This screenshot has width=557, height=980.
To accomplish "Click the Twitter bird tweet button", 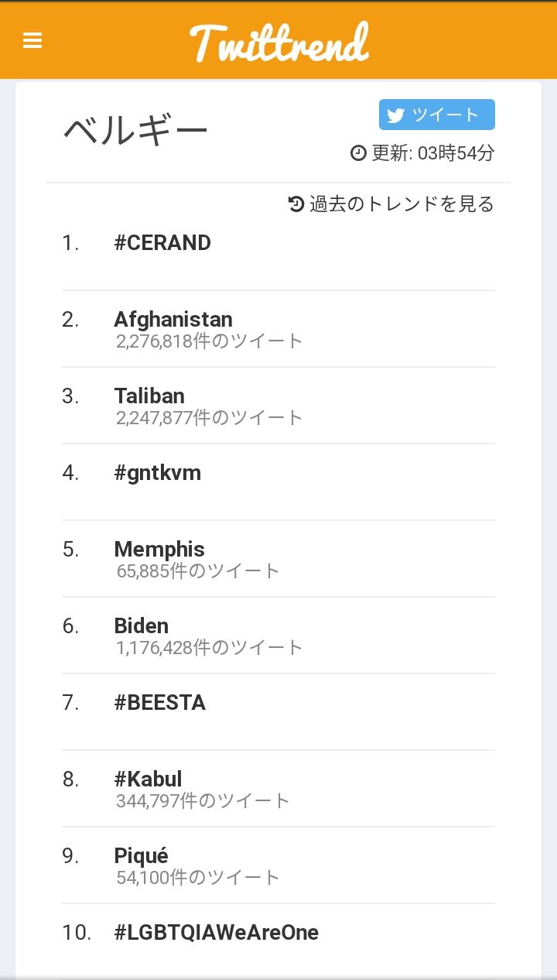I will (436, 115).
